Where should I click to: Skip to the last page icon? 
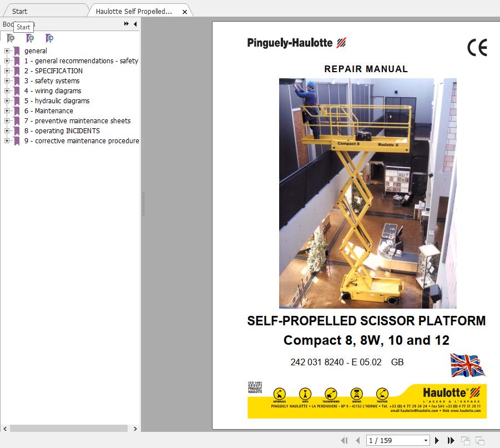451,440
